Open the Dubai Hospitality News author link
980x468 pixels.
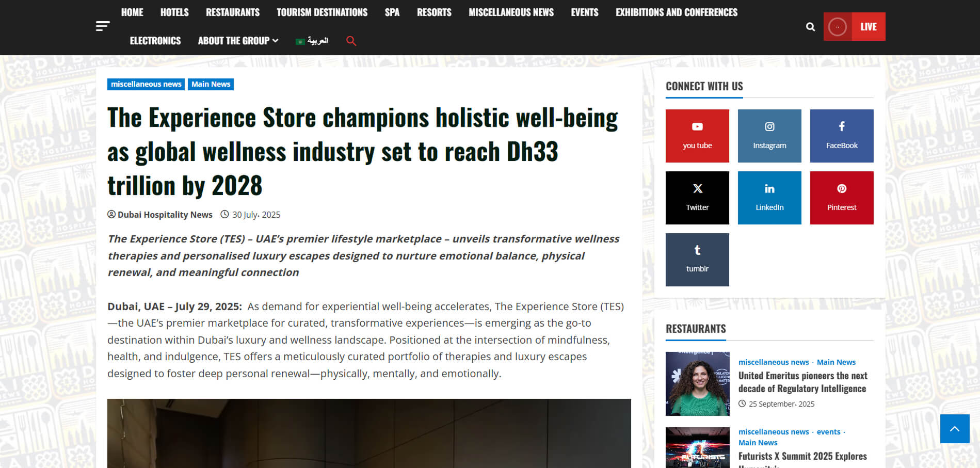[165, 215]
